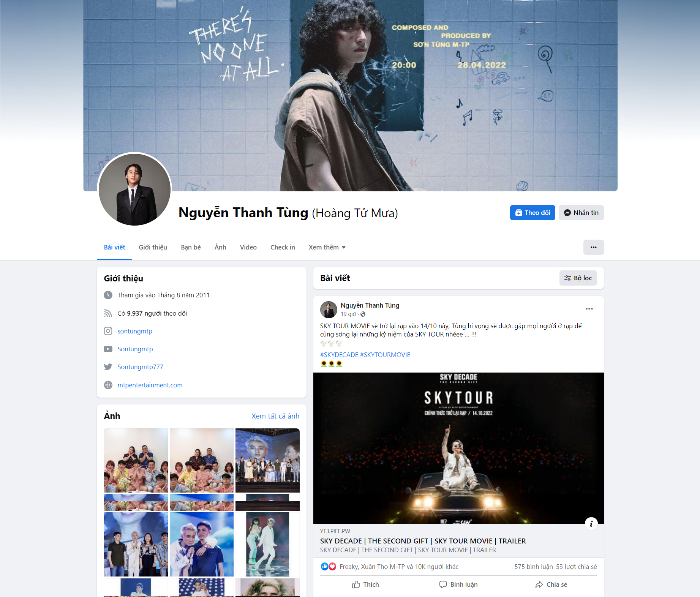Open first group photo thumbnail

point(136,460)
